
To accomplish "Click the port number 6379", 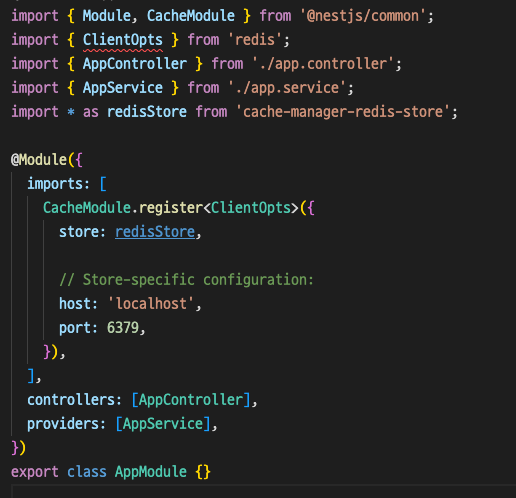I will point(123,328).
